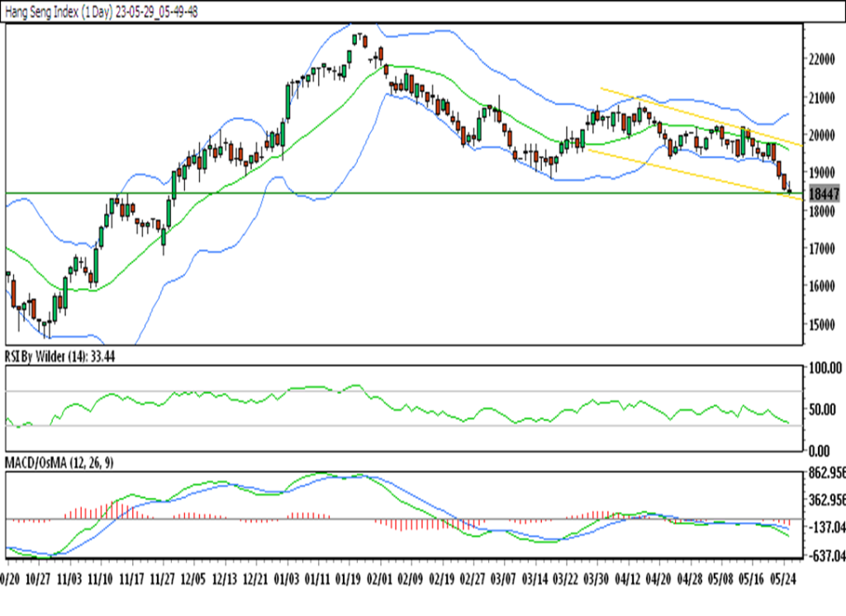Select the RSI 100.00 axis label

[825, 368]
